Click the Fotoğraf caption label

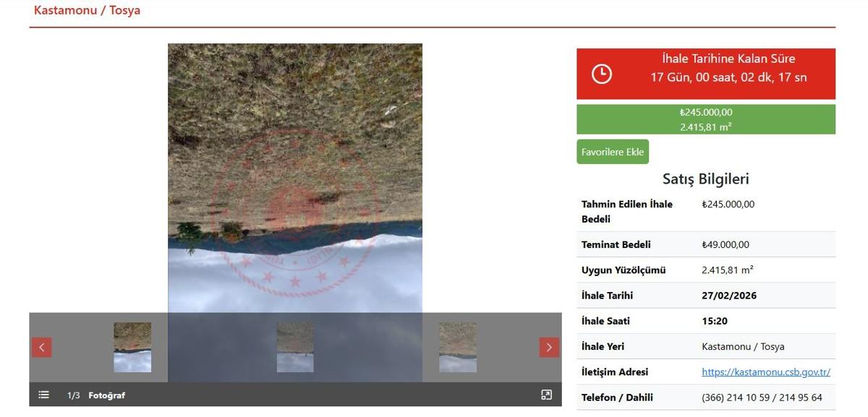coord(106,395)
